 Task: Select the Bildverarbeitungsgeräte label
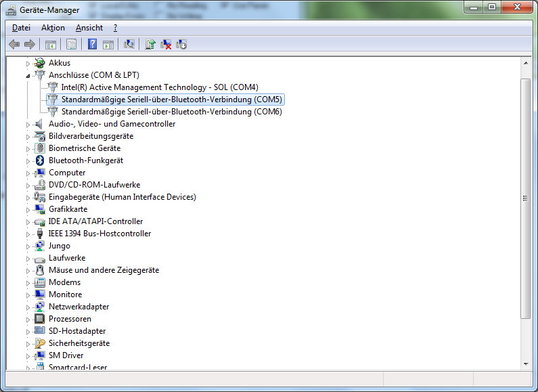click(x=91, y=136)
